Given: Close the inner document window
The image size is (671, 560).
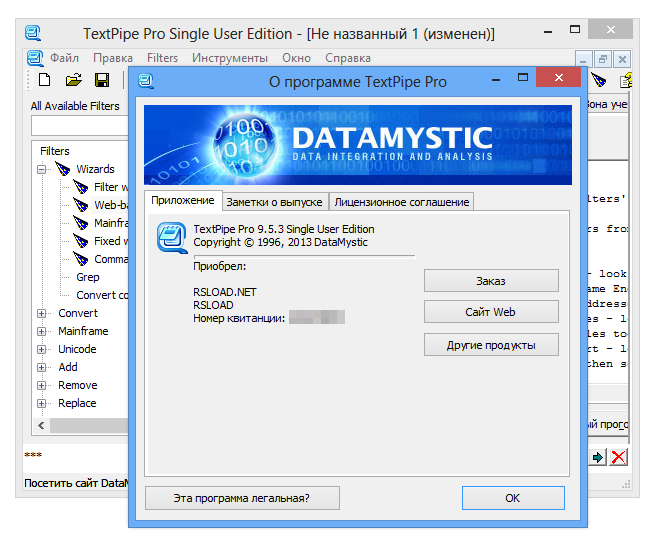Looking at the screenshot, I should [x=622, y=59].
